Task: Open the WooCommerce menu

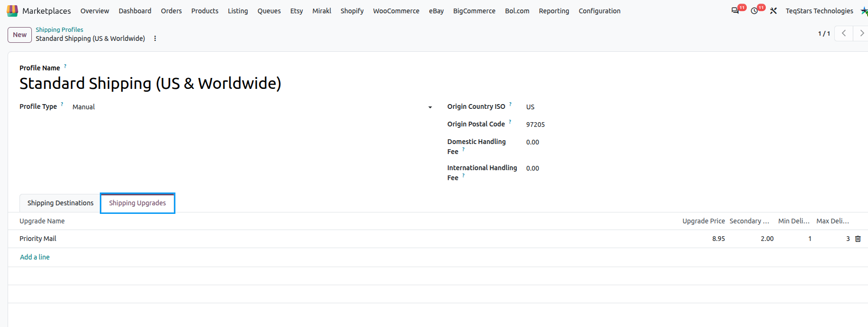Action: point(396,11)
